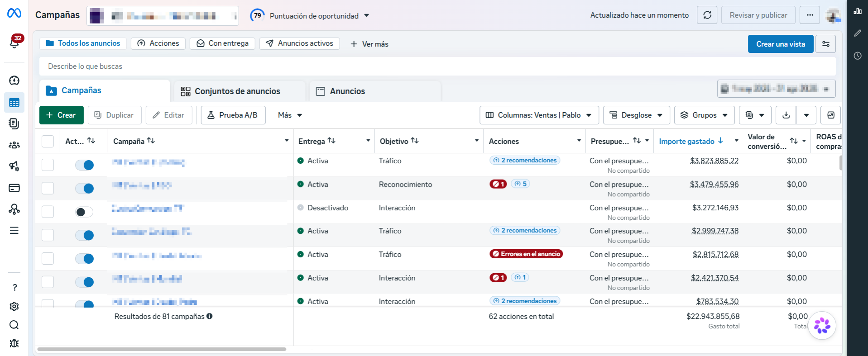Click horizontal scrollbar at table bottom

click(x=162, y=349)
